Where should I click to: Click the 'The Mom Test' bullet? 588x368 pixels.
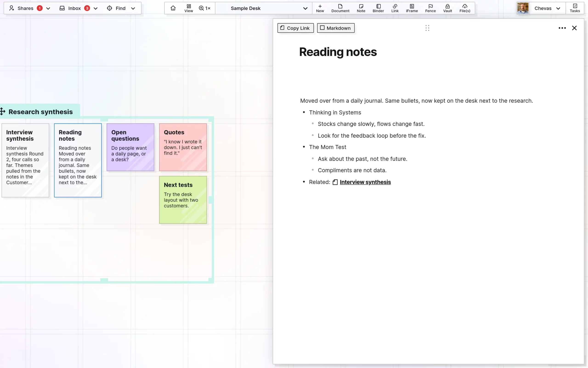[x=327, y=147]
